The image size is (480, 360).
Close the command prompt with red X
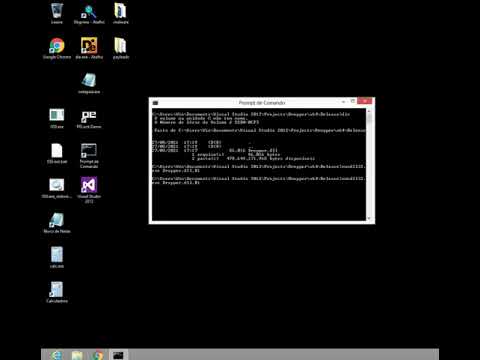pyautogui.click(x=365, y=101)
